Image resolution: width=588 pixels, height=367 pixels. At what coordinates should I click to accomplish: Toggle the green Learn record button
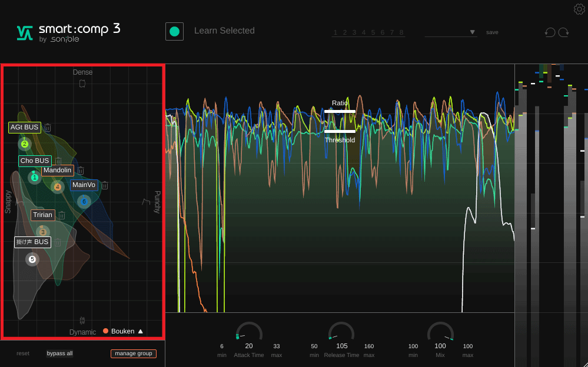[174, 32]
